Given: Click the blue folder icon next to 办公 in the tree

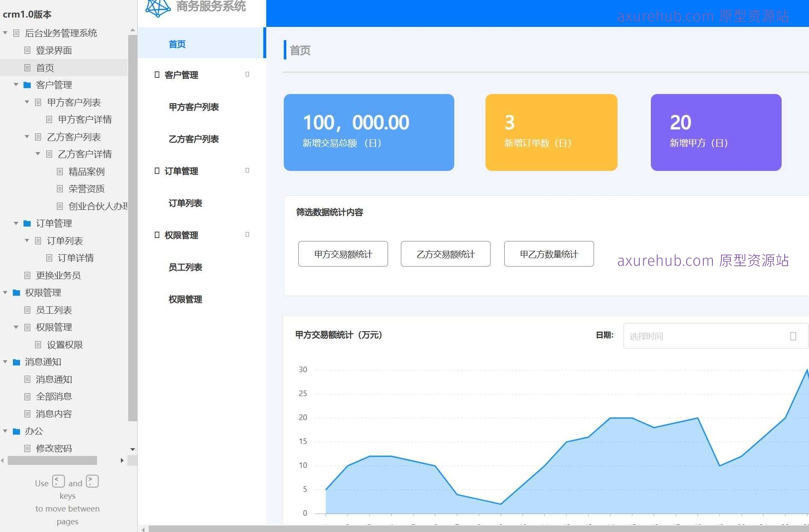Looking at the screenshot, I should (16, 431).
